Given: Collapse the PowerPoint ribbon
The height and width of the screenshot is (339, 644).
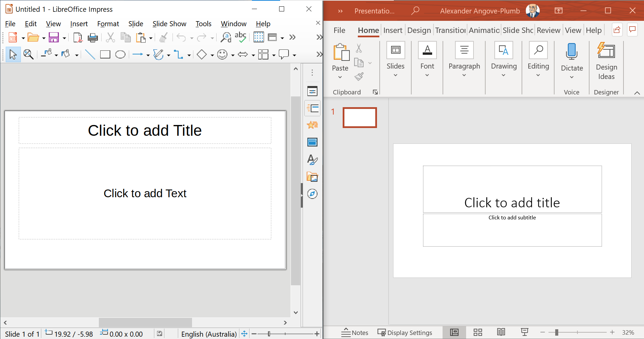Looking at the screenshot, I should pyautogui.click(x=637, y=93).
